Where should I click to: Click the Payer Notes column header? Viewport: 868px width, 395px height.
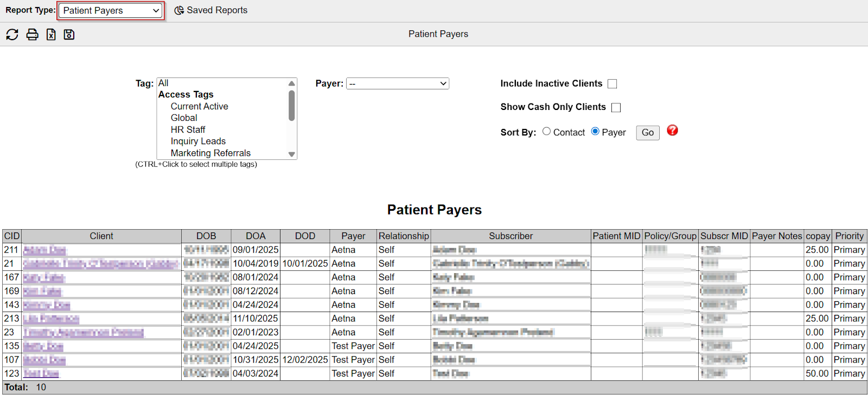[777, 236]
